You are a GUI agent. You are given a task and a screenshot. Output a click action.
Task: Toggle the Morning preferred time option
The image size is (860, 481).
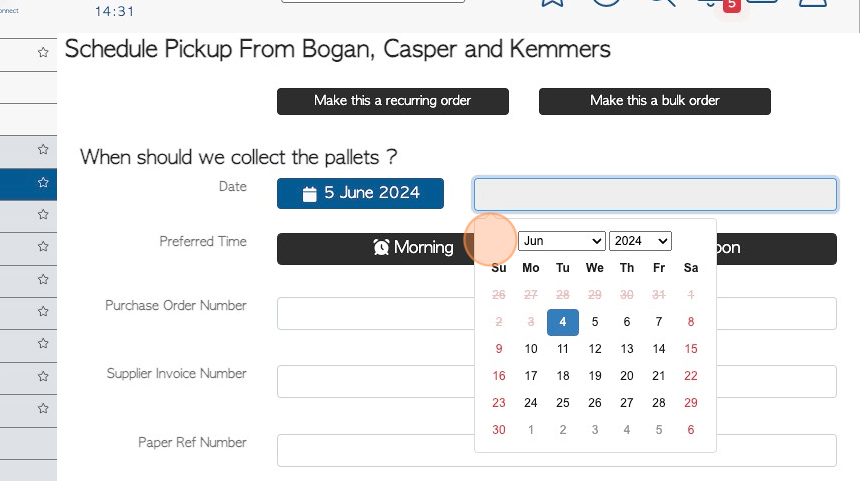click(376, 248)
